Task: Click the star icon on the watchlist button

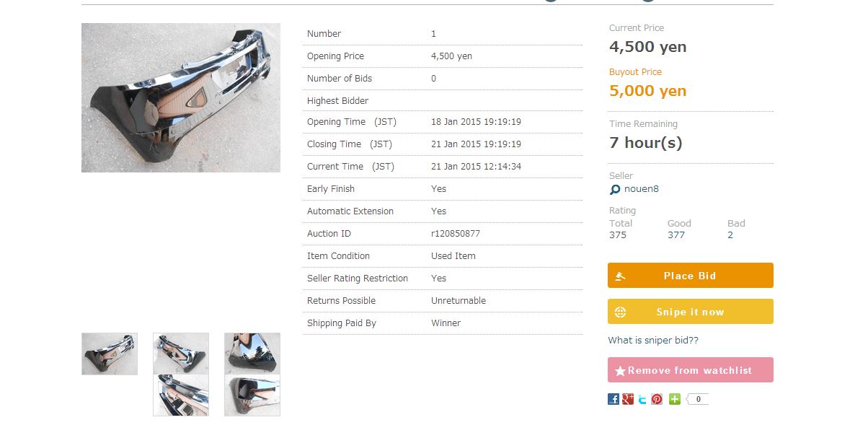Action: click(x=620, y=370)
